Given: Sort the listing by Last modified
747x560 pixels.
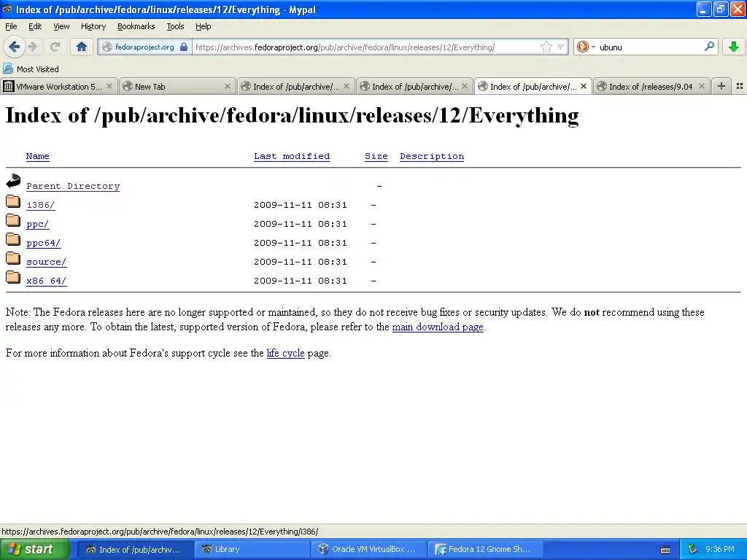Looking at the screenshot, I should 292,156.
